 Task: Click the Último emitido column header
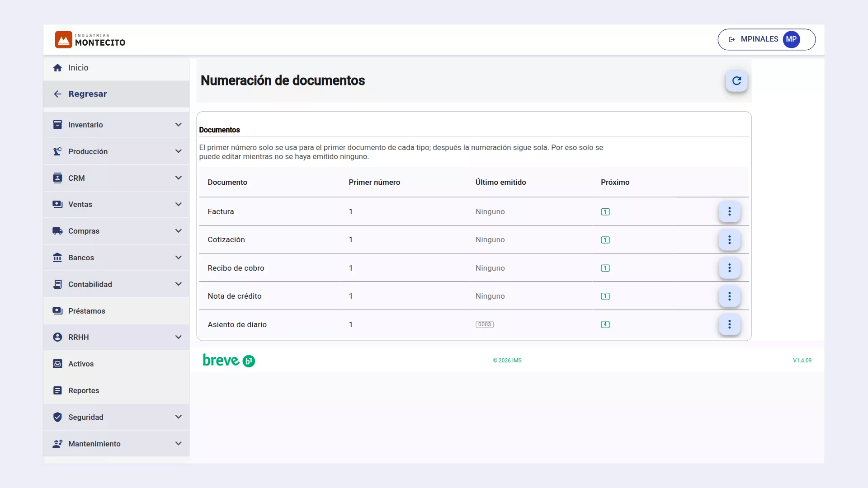(500, 182)
